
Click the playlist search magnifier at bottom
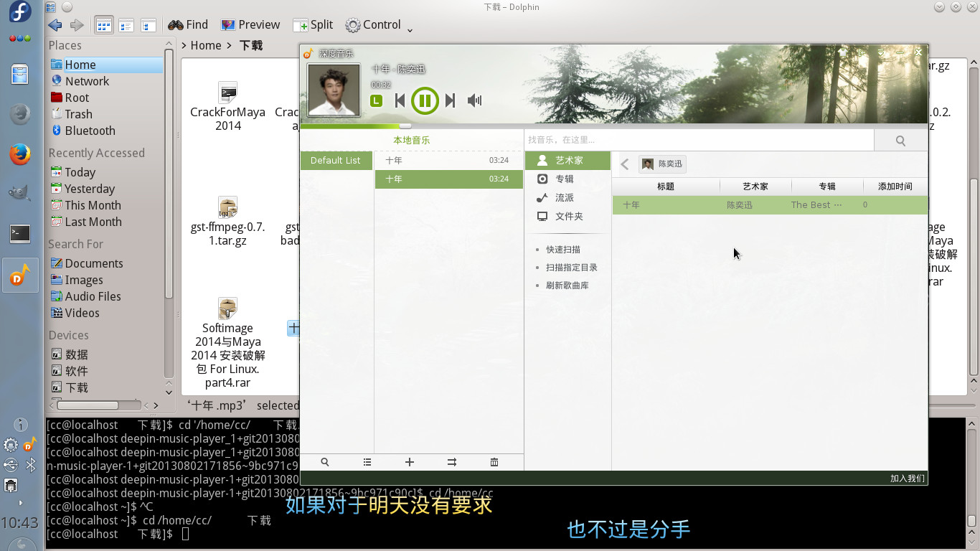(x=325, y=463)
